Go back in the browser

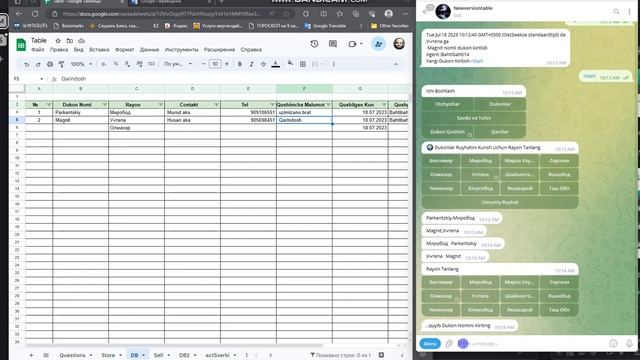19,13
